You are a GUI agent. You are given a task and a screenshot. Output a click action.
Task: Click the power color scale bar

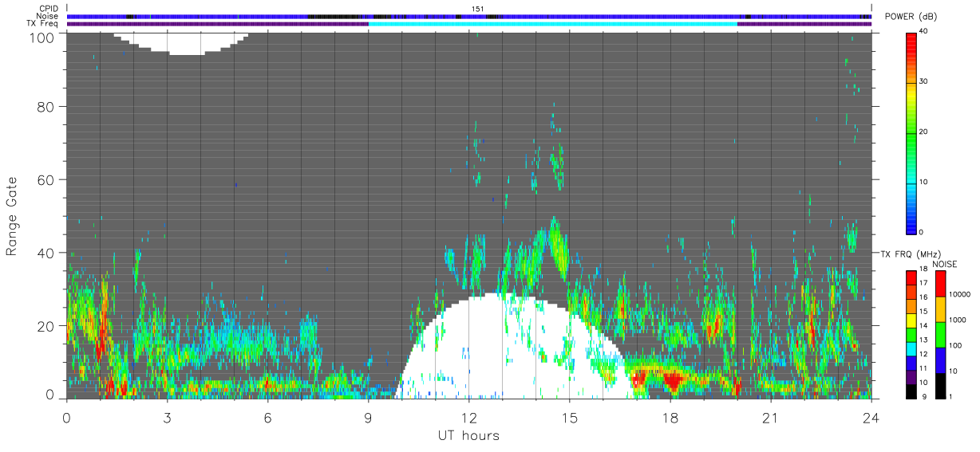click(912, 133)
